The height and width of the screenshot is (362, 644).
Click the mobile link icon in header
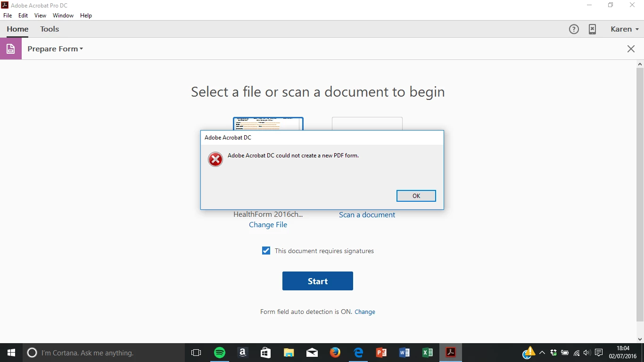point(592,29)
